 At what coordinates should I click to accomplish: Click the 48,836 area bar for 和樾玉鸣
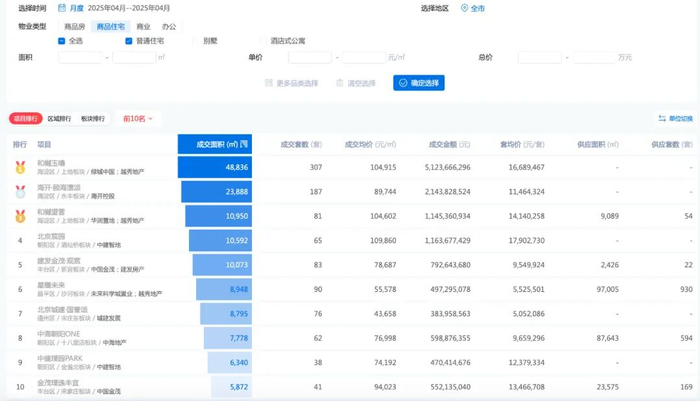coord(215,167)
